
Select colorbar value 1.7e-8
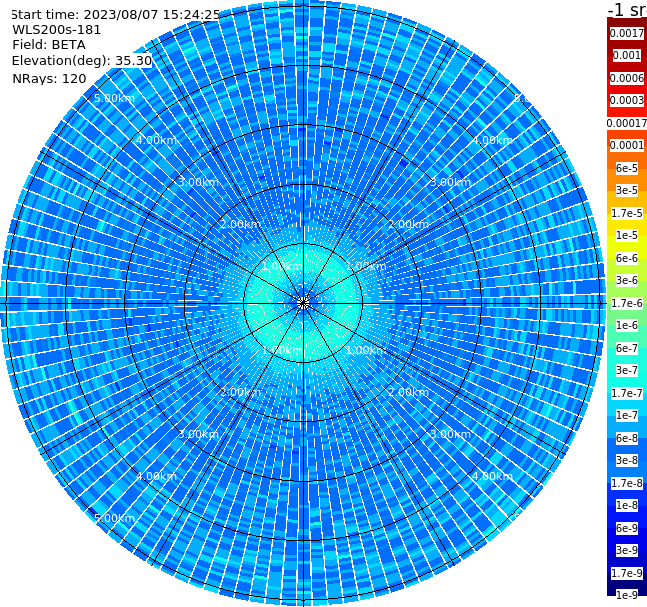coord(627,483)
